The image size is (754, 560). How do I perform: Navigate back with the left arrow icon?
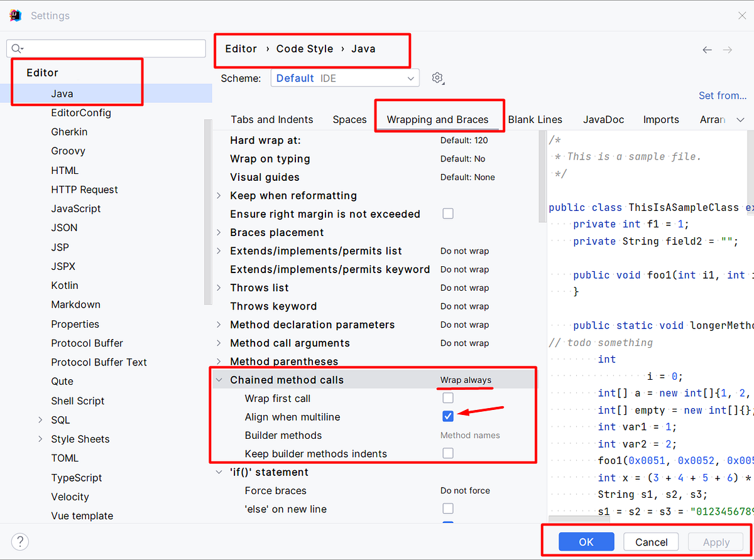(x=707, y=50)
